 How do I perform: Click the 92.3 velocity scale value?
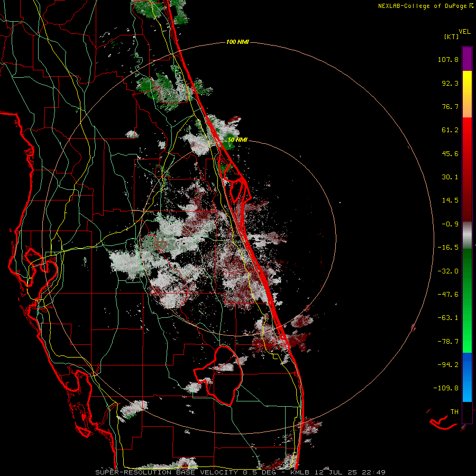pyautogui.click(x=450, y=83)
